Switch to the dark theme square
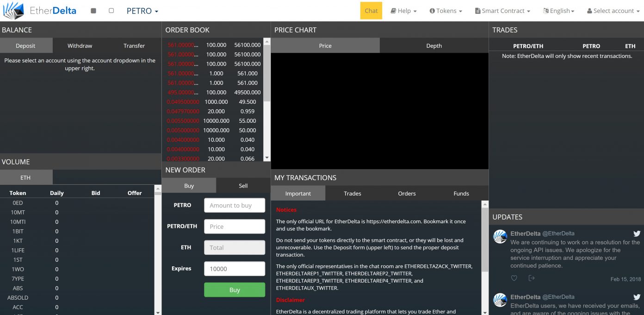 tap(93, 11)
